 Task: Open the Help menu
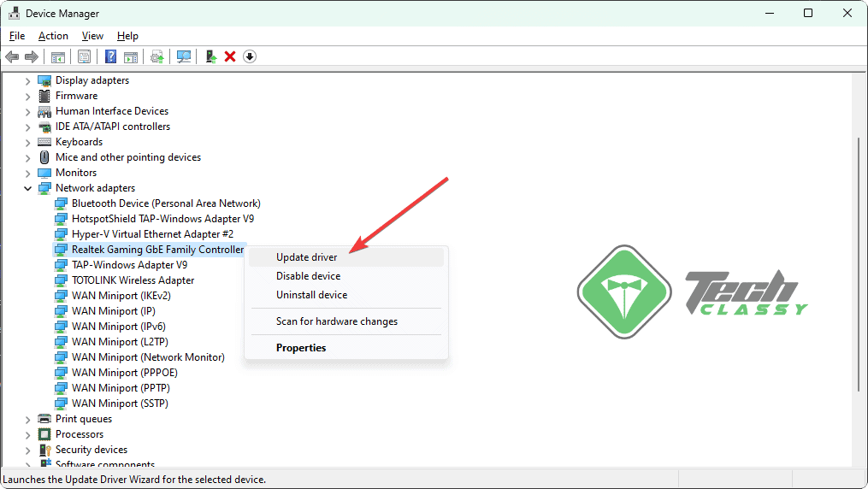click(127, 36)
